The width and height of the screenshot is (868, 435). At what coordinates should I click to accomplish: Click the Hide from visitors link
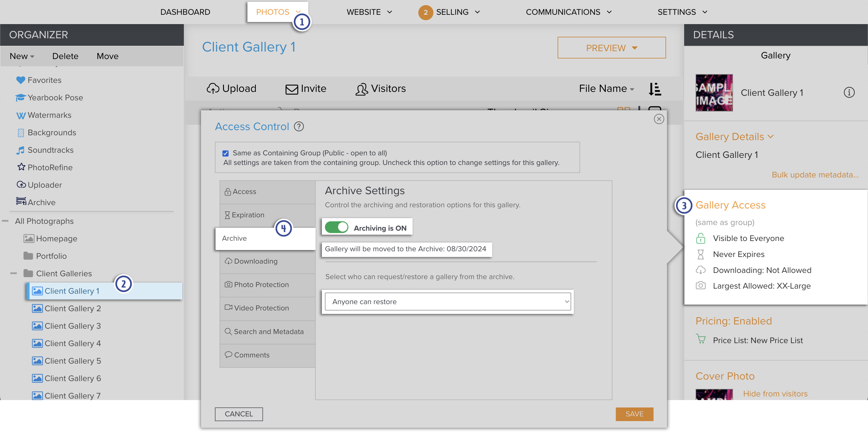(775, 394)
